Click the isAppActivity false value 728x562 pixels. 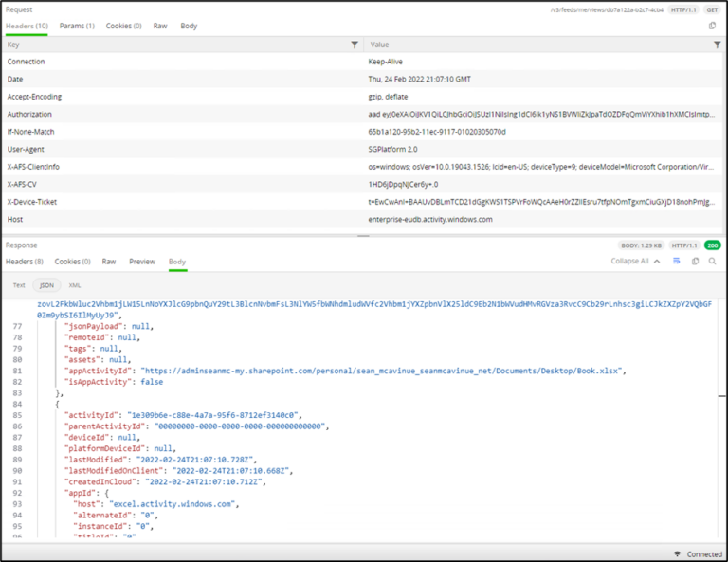pos(152,382)
